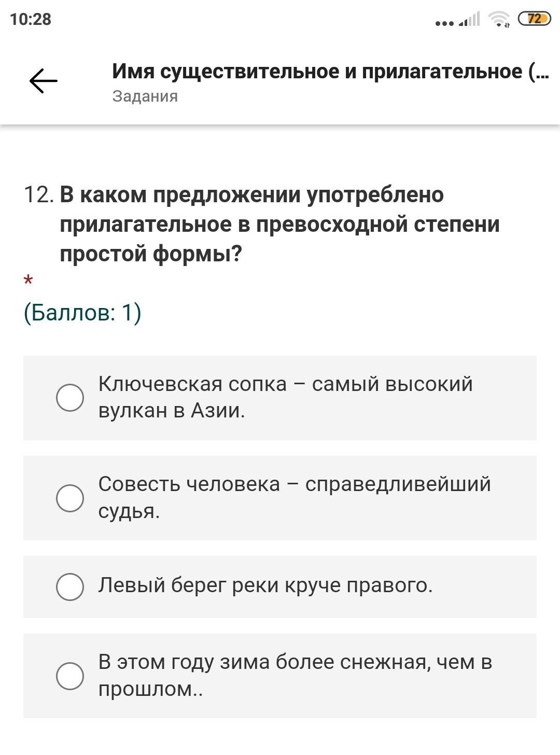560x755 pixels.
Task: Select radio button for 'В этом году зима' answer
Action: 70,676
